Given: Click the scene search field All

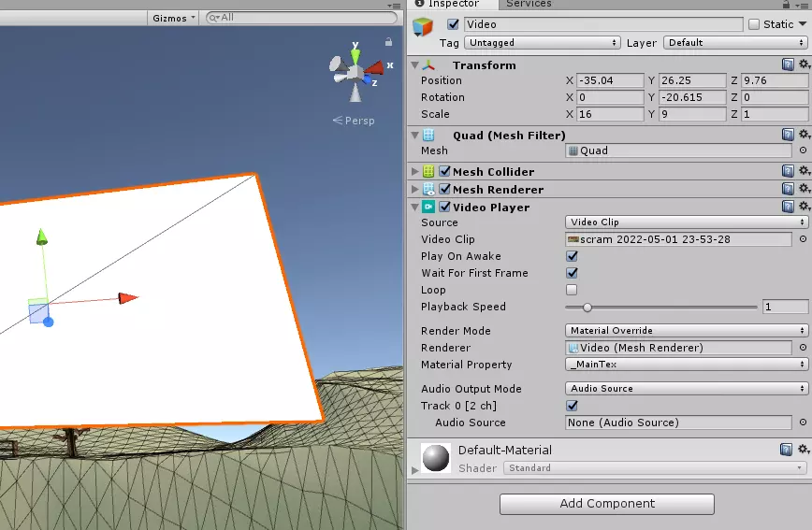Looking at the screenshot, I should pos(301,18).
